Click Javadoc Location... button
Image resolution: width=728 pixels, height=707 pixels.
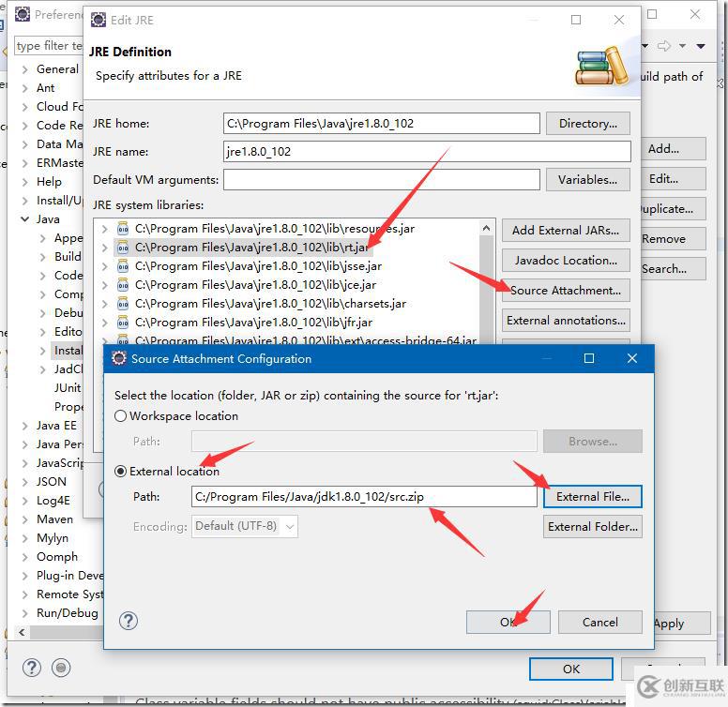(x=566, y=261)
